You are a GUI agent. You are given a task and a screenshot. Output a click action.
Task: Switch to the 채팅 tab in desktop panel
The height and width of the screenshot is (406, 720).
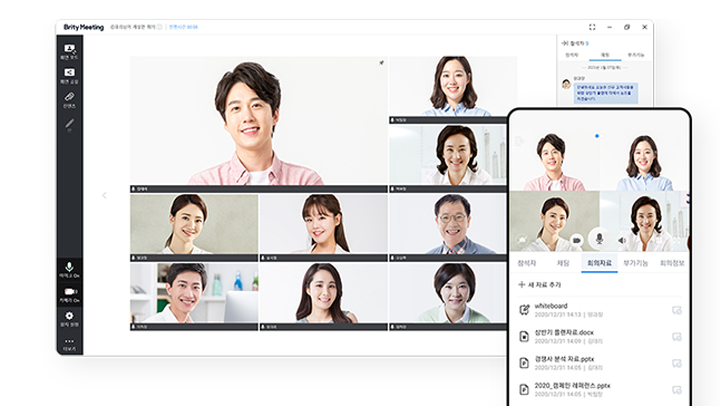(604, 55)
